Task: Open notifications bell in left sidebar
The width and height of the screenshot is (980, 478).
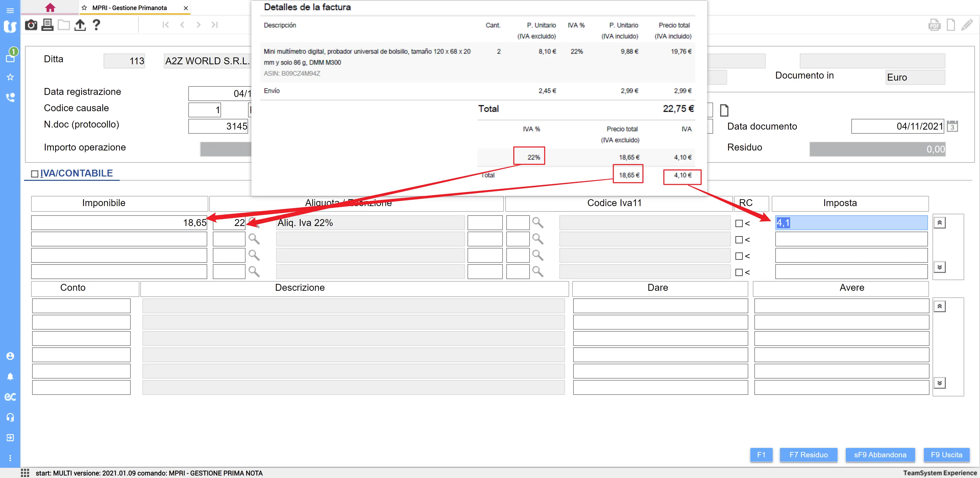Action: coord(10,376)
